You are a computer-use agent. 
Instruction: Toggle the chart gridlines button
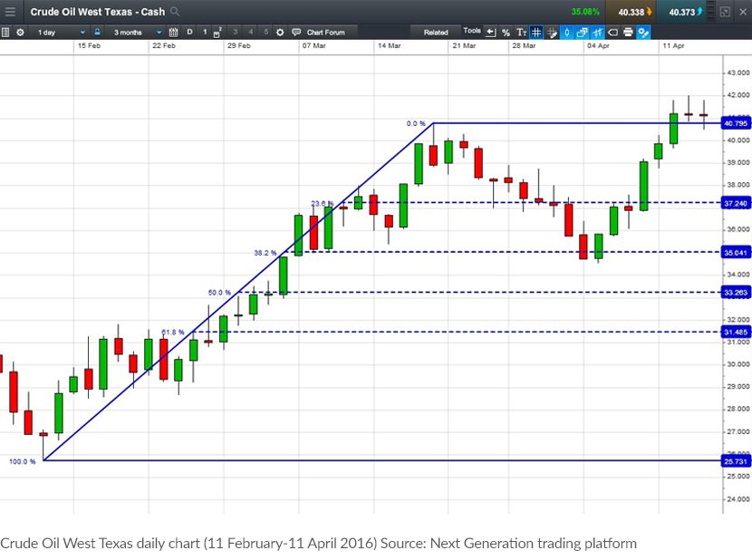(x=536, y=32)
